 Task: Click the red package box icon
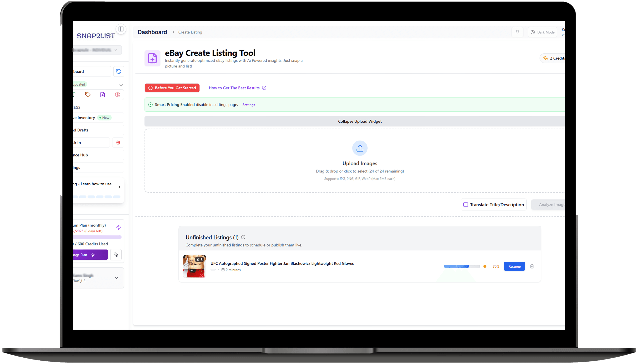118,95
